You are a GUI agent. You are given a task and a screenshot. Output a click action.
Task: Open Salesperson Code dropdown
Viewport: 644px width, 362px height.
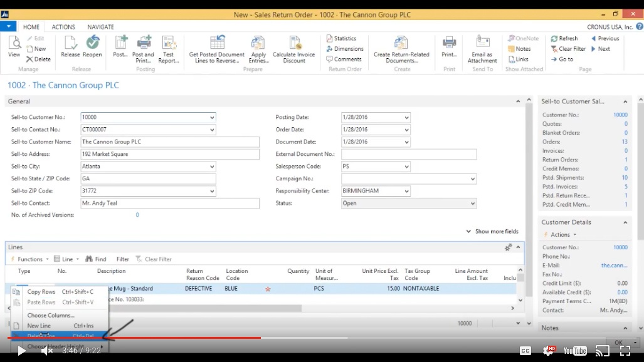click(406, 167)
